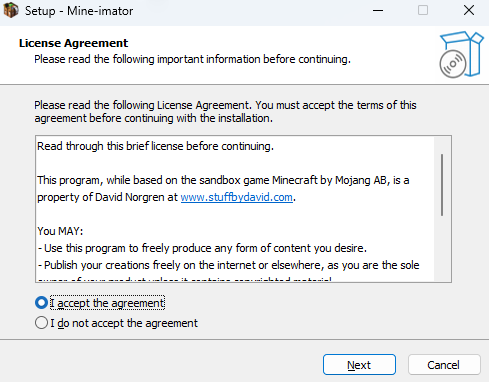Viewport: 489px width, 382px height.
Task: Click the "Publish your creations freely" line
Action: pos(228,265)
